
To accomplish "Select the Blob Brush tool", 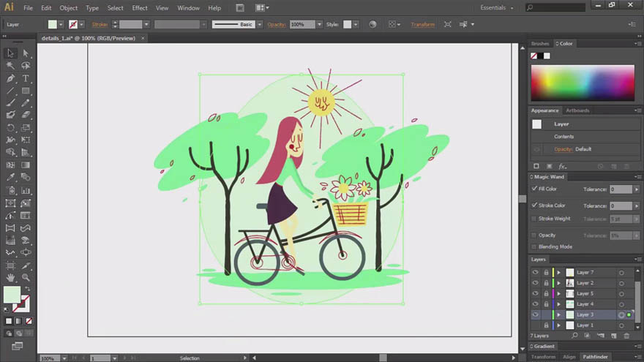I will click(10, 115).
